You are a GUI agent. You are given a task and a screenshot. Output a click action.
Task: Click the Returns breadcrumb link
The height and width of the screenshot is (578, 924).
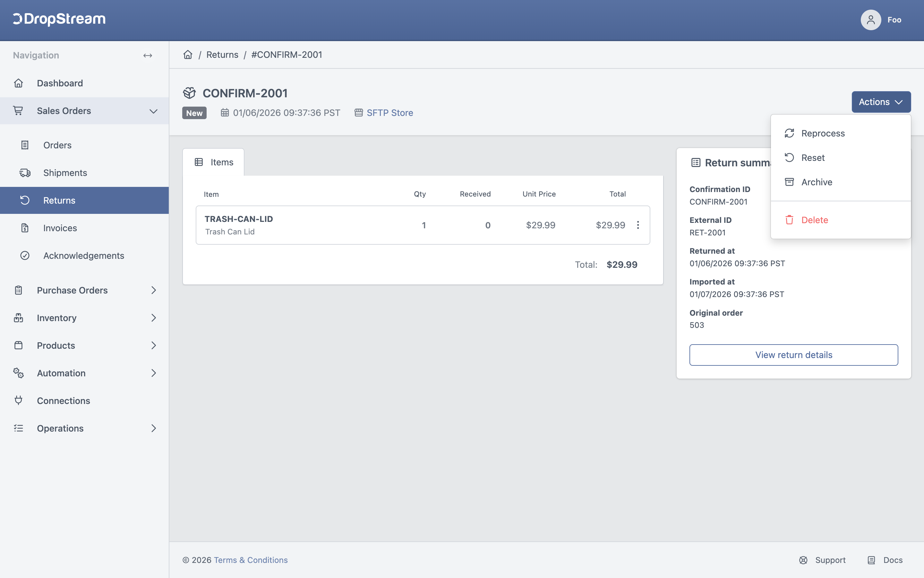coord(222,55)
